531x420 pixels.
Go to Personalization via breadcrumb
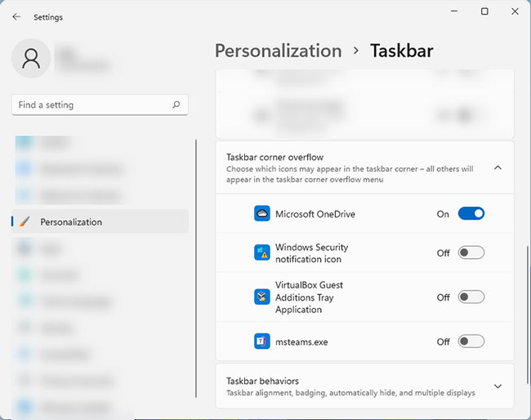pos(278,51)
